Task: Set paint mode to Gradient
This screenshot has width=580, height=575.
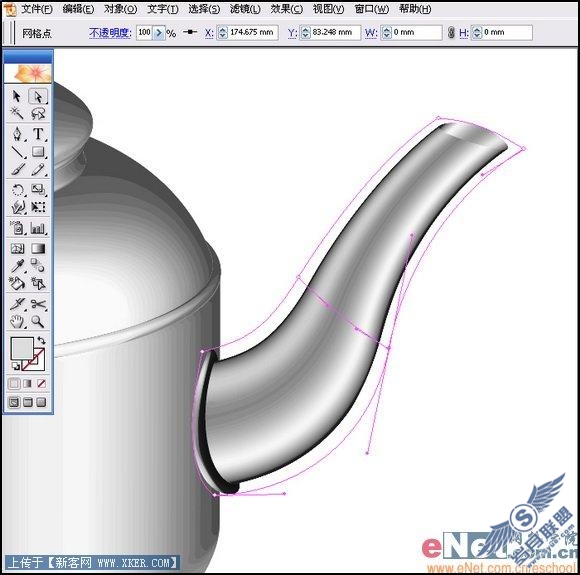Action: coord(28,383)
